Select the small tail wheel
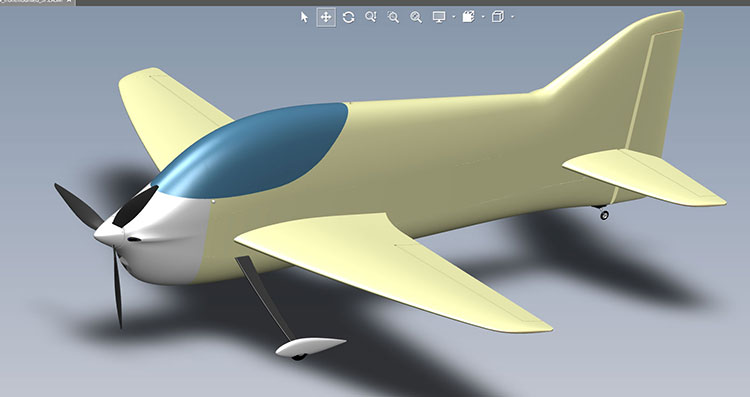Image resolution: width=750 pixels, height=397 pixels. click(x=604, y=215)
